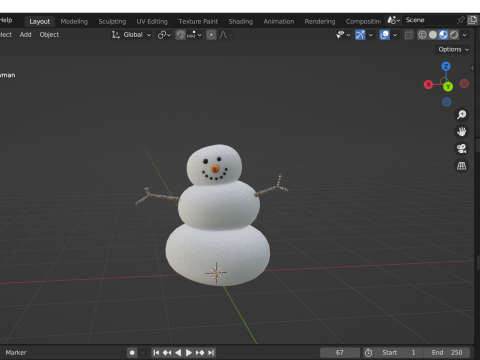Switch to Material Preview shading

point(443,35)
